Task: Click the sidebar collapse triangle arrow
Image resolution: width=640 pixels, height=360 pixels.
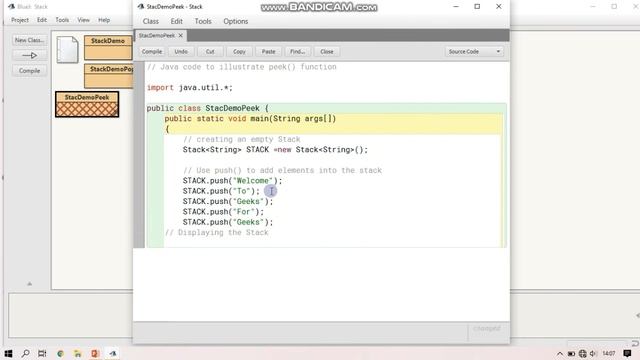Action: [29, 284]
